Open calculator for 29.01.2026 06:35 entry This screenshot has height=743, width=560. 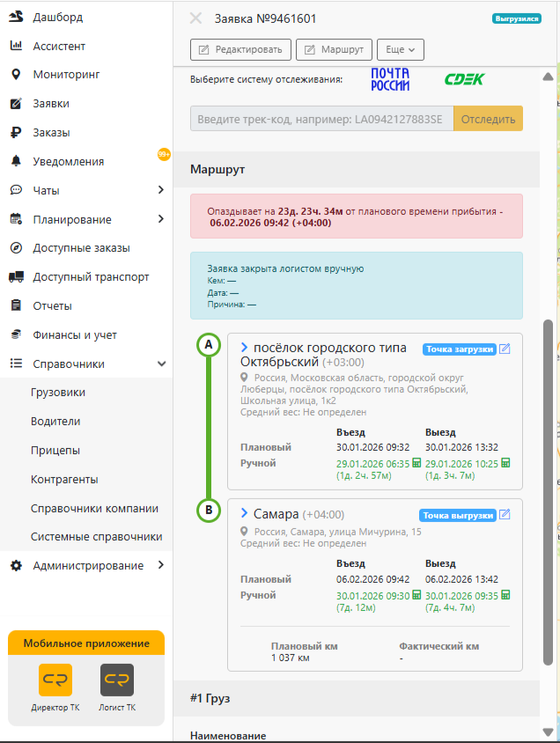click(416, 462)
